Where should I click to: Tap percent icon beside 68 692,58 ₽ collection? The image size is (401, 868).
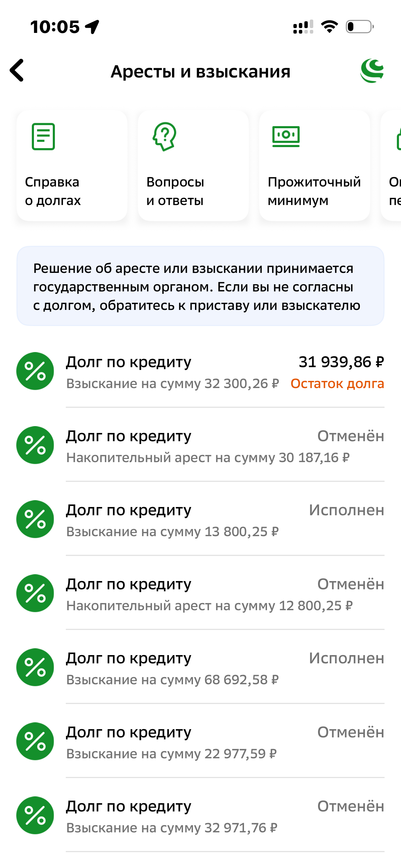(x=35, y=667)
